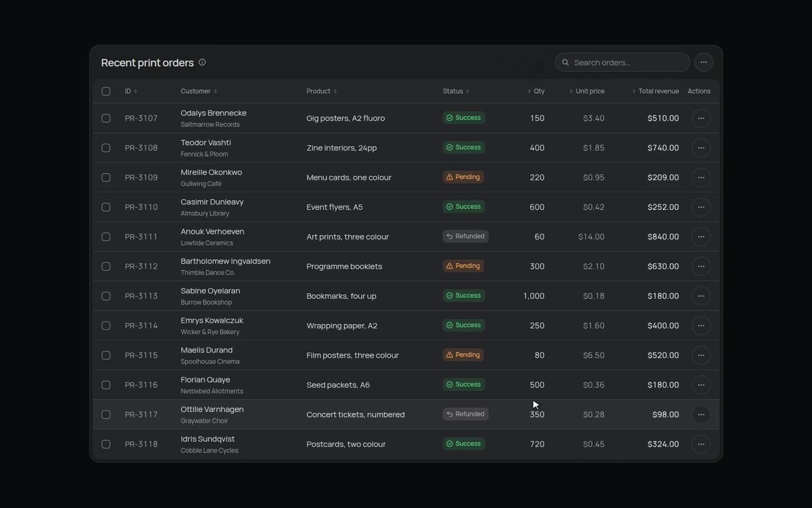Sort by the ID column header
812x508 pixels.
pos(131,91)
